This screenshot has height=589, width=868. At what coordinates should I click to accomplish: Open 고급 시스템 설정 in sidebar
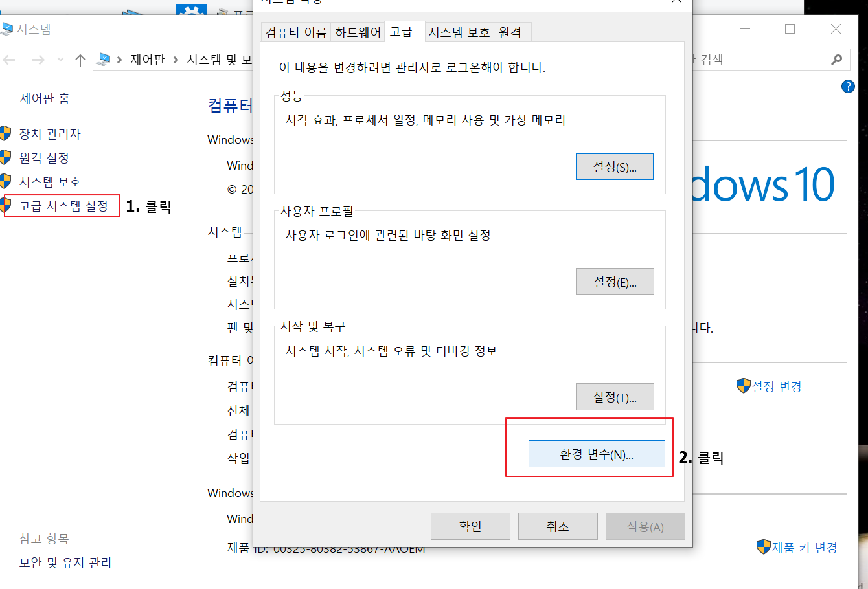63,206
